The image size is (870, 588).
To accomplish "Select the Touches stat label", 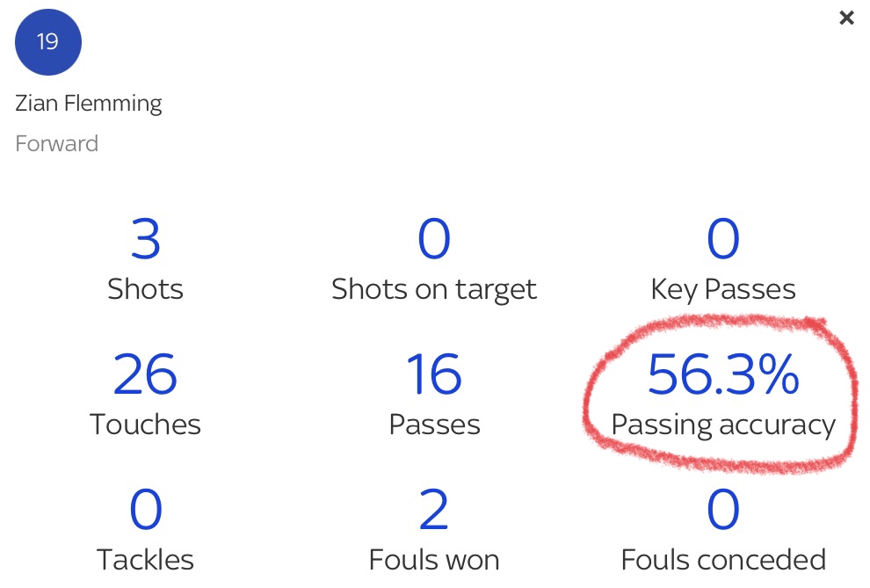I will click(x=146, y=425).
